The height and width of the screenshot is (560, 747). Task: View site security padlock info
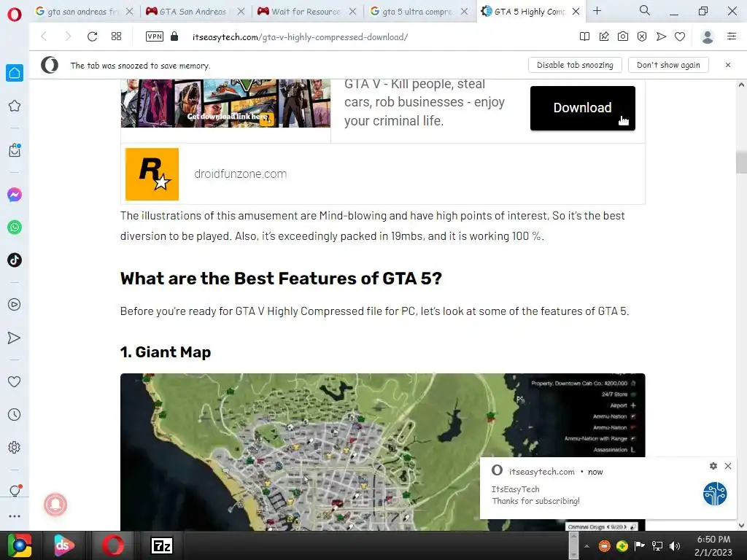(x=174, y=36)
